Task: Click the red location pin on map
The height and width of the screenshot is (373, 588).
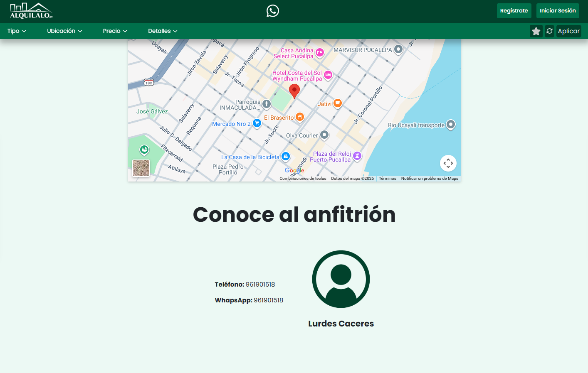Action: point(294,91)
